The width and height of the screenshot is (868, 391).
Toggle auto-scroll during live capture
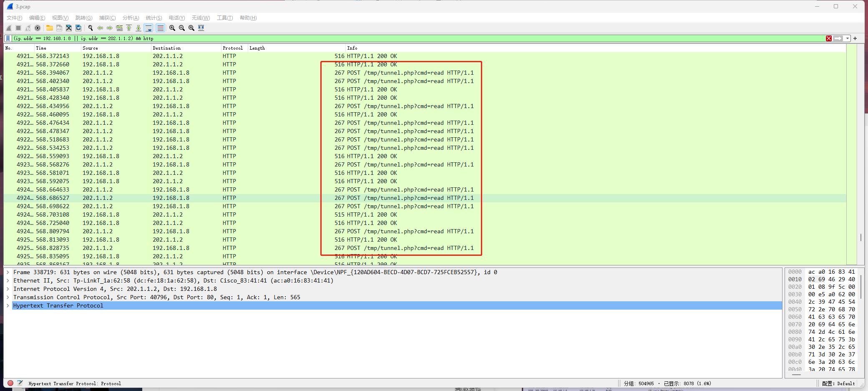click(x=148, y=28)
